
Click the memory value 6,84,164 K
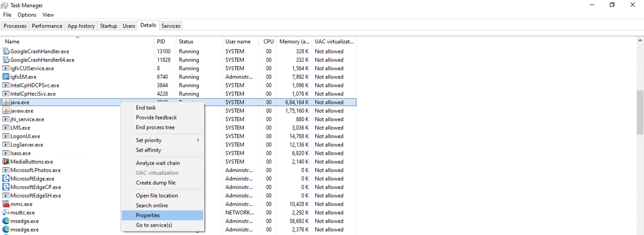[297, 102]
